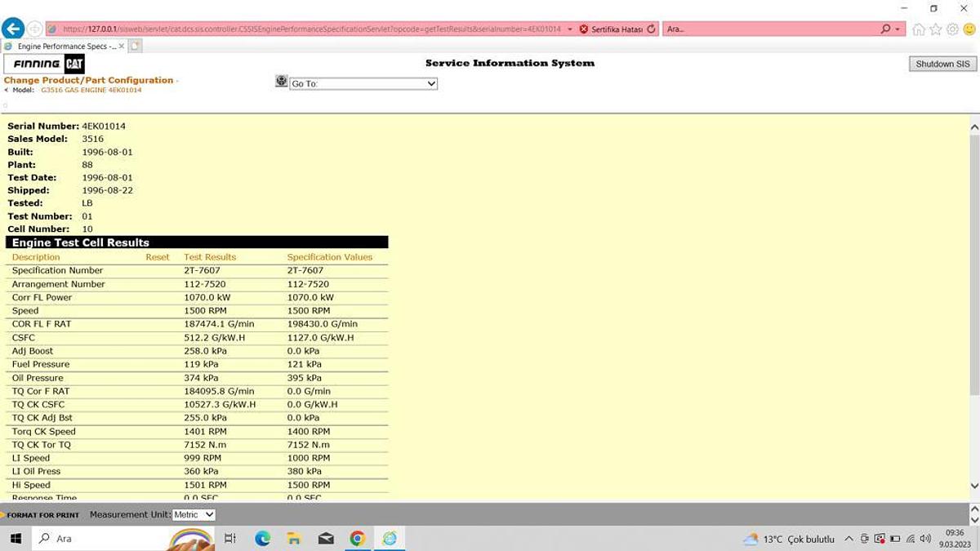Click the Format for Print link
Image resolution: width=980 pixels, height=551 pixels.
pyautogui.click(x=43, y=515)
